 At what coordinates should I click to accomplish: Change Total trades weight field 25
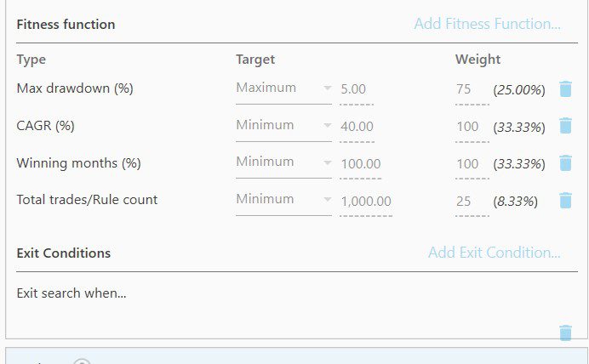472,201
